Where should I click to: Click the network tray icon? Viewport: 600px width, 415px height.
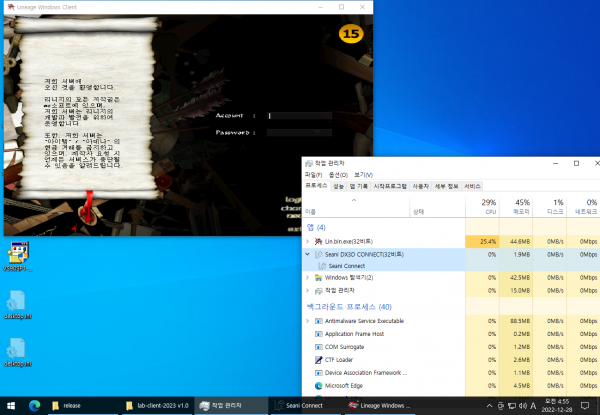tap(512, 406)
